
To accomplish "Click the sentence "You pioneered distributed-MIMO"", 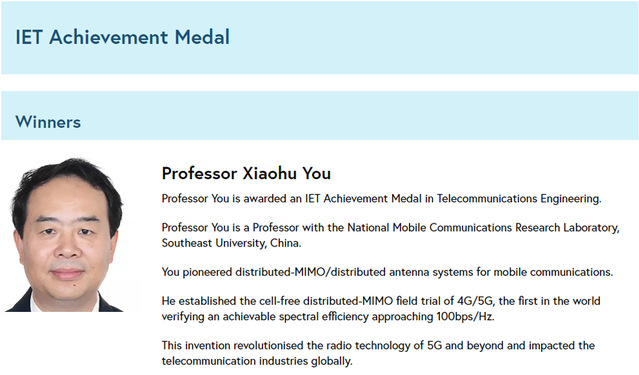I will coord(387,272).
